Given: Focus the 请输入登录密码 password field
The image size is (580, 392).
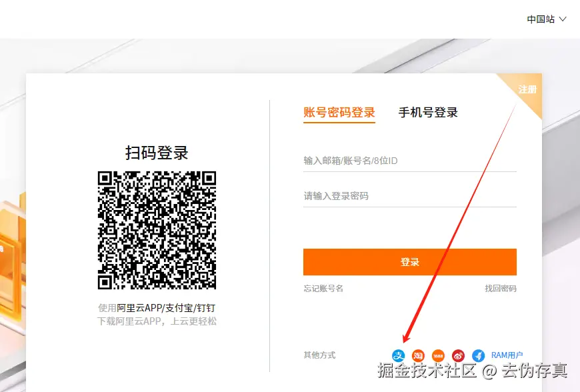Looking at the screenshot, I should point(410,196).
